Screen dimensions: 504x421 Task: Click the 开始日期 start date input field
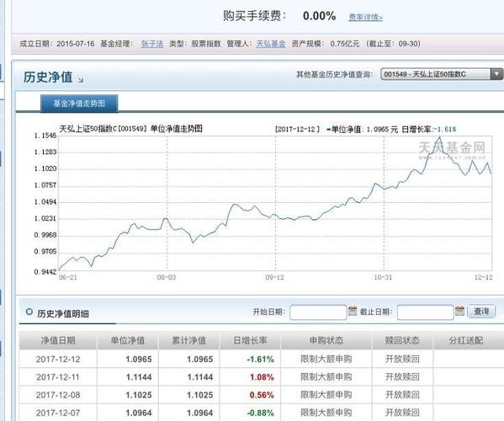318,312
